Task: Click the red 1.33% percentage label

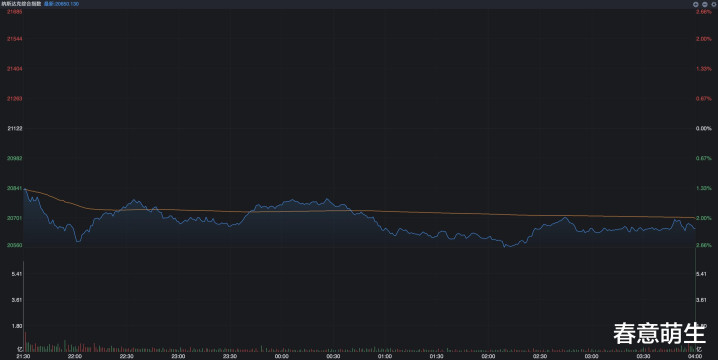Action: pyautogui.click(x=704, y=69)
